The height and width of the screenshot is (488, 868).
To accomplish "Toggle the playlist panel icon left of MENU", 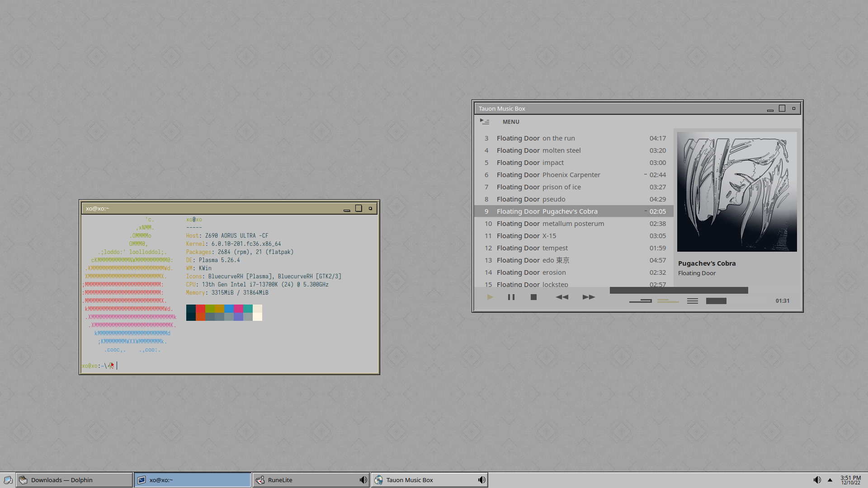I will (x=485, y=122).
